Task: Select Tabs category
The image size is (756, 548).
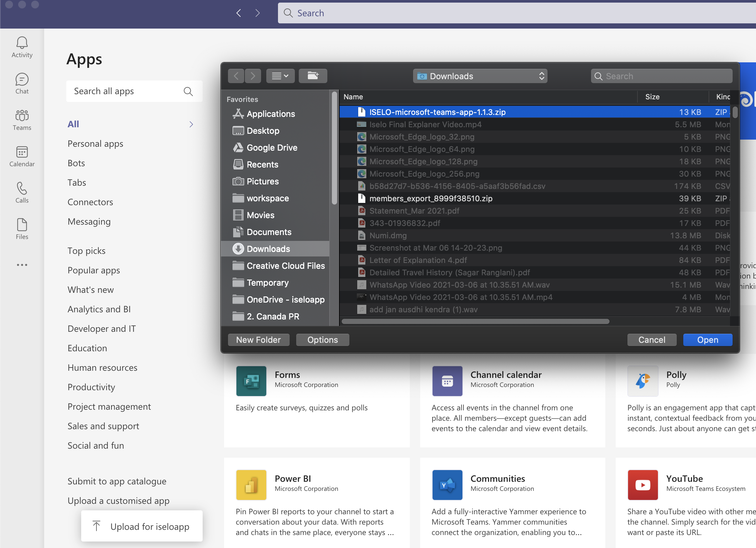Action: pos(77,183)
